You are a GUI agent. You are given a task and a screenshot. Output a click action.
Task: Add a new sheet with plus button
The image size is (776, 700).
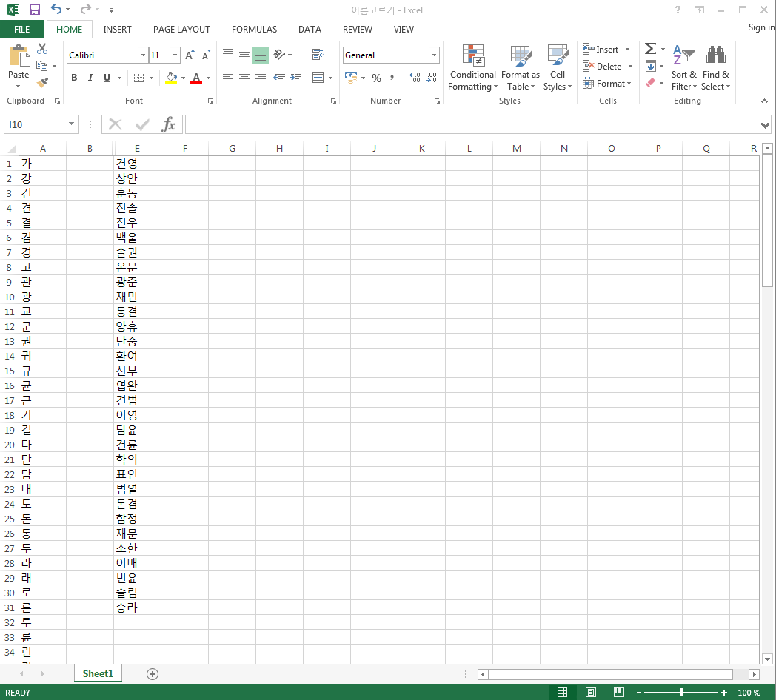point(153,673)
